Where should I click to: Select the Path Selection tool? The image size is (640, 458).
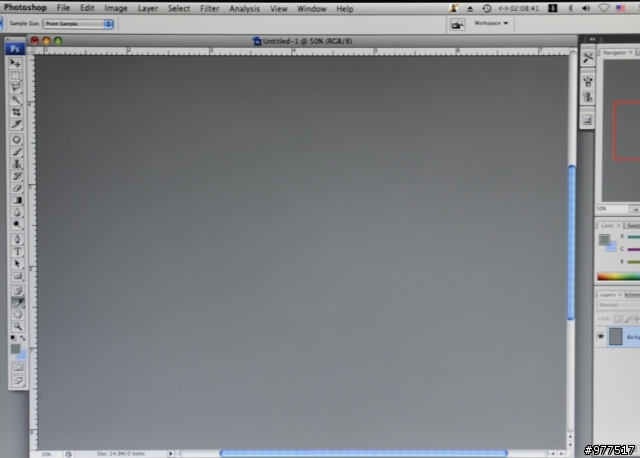pos(17,264)
